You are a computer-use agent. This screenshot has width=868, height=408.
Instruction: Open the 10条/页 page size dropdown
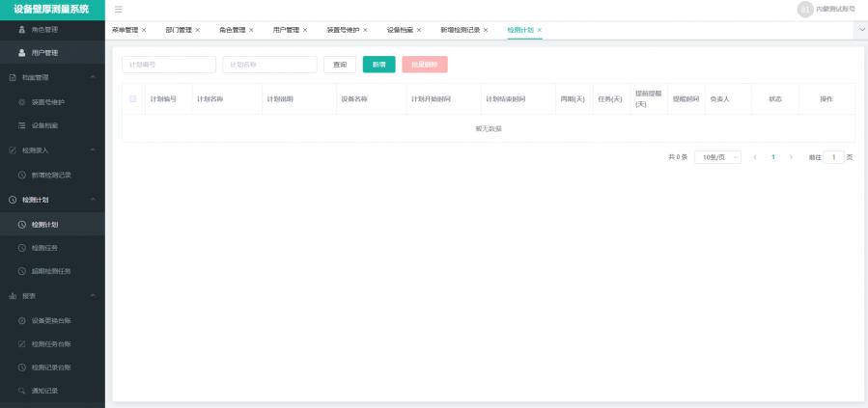pos(720,156)
